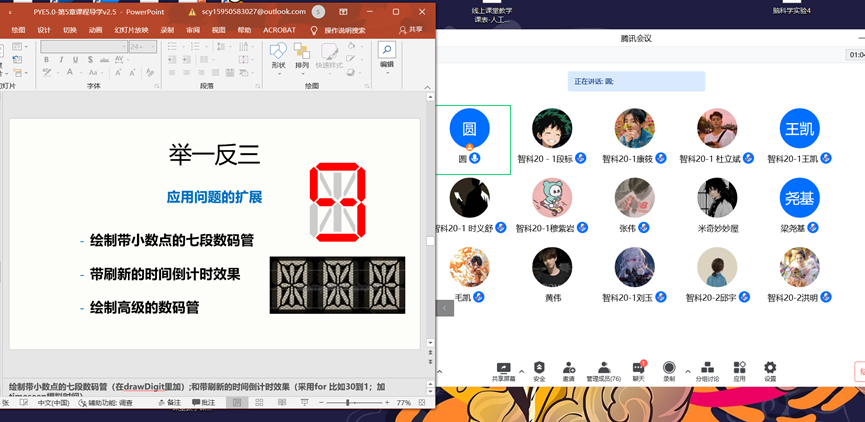Viewport: 865px width, 422px height.
Task: Toggle the 备注 notes pane
Action: coord(170,402)
